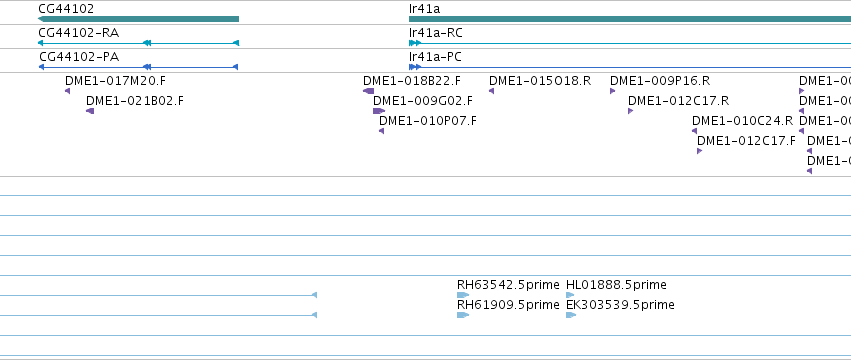
Task: Select the CG44102-PA protein feature
Action: pos(138,67)
